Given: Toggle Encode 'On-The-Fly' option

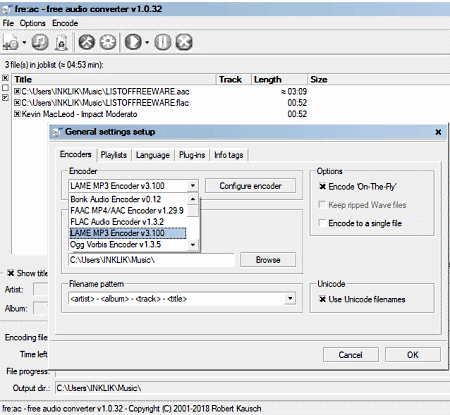Looking at the screenshot, I should 322,187.
